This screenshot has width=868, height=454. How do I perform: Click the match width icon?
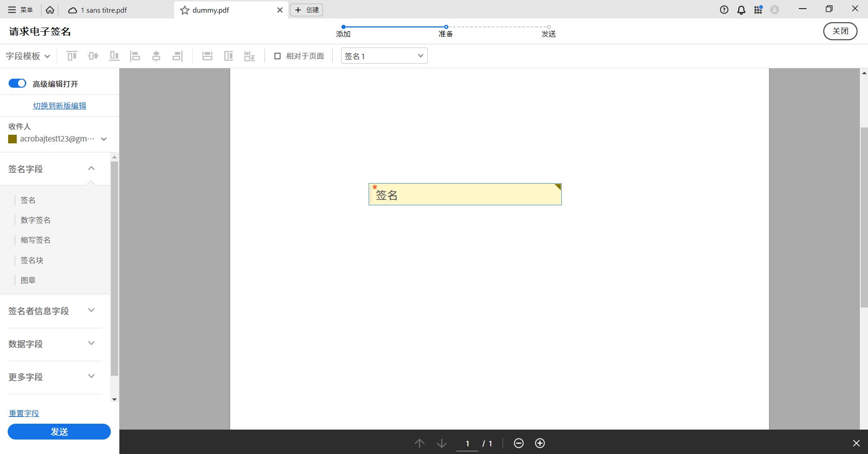coord(207,56)
